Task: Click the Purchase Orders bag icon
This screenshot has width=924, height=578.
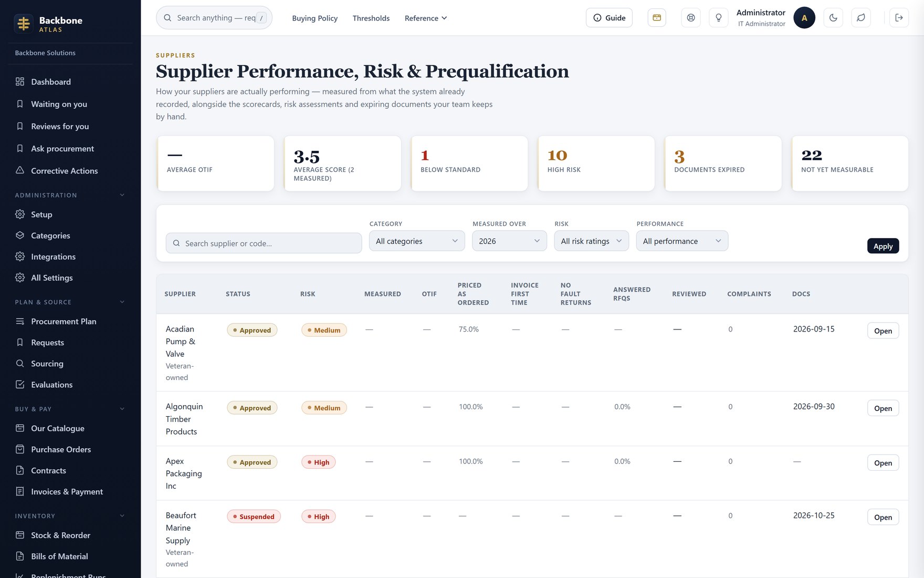Action: tap(20, 449)
